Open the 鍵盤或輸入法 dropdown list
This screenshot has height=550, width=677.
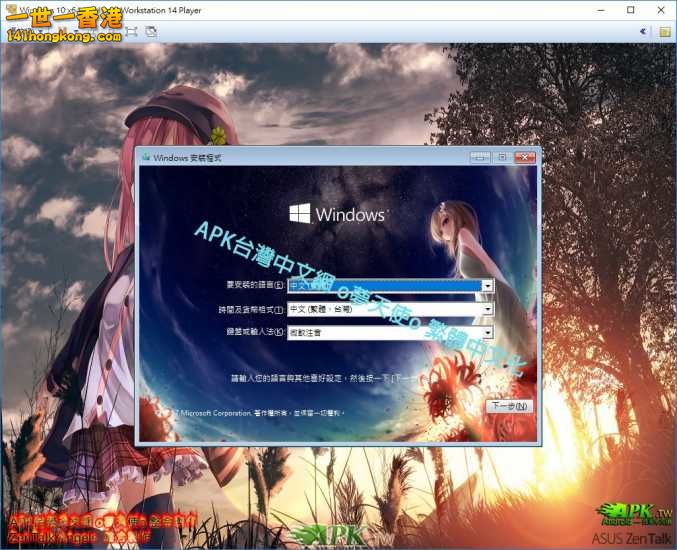[487, 332]
